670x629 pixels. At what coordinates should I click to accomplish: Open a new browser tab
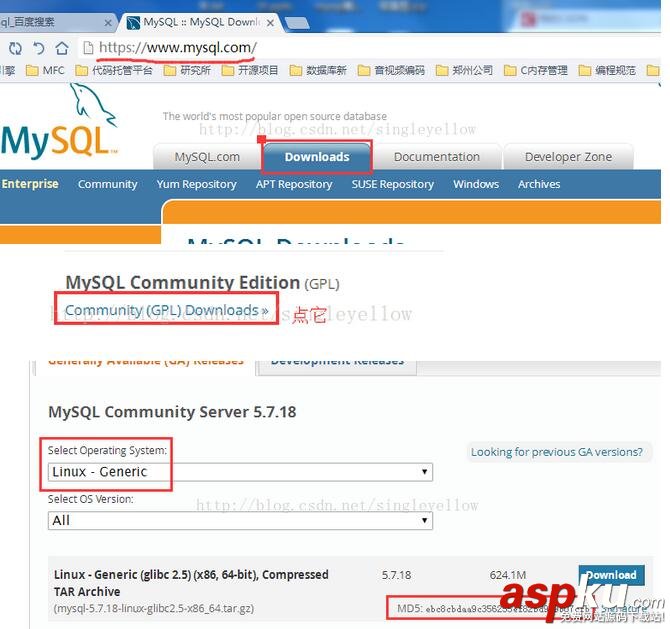point(297,23)
